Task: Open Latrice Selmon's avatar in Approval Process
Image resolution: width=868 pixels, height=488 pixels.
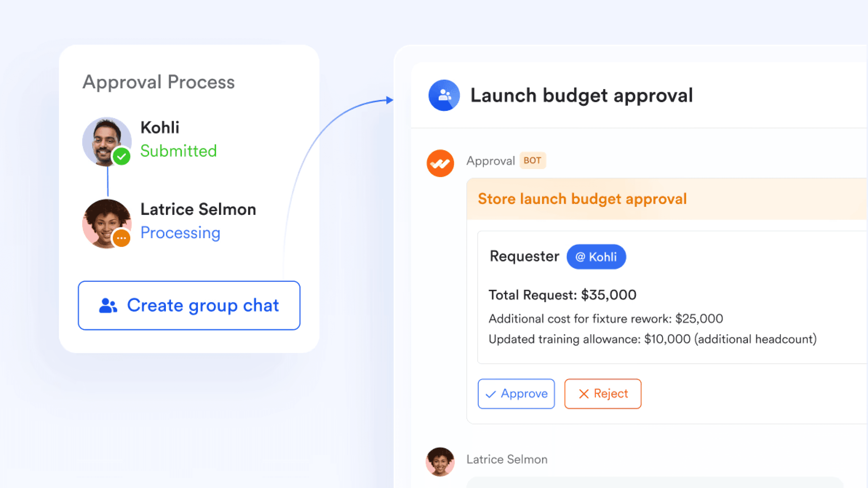Action: (107, 224)
